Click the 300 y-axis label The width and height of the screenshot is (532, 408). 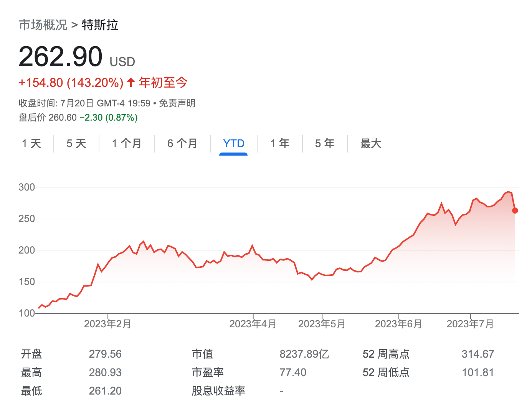(26, 187)
